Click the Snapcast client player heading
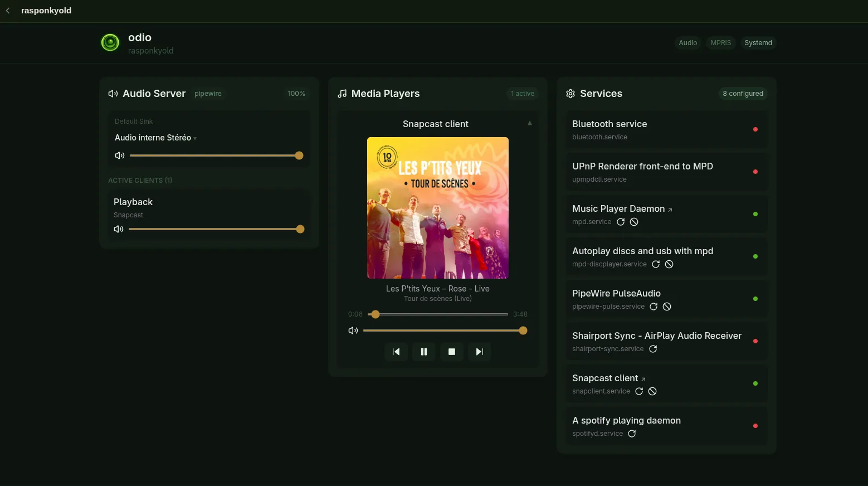 click(436, 124)
